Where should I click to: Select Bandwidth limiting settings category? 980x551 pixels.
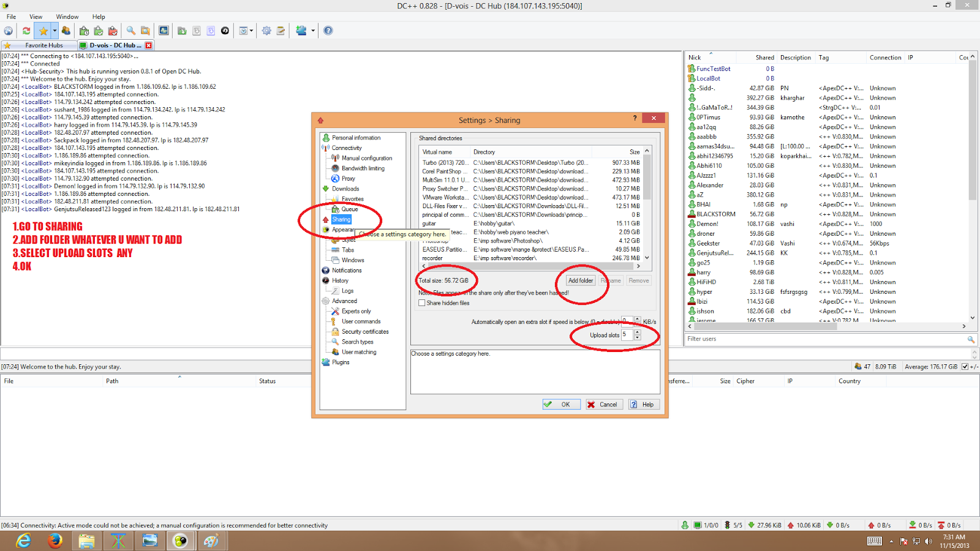pos(363,168)
